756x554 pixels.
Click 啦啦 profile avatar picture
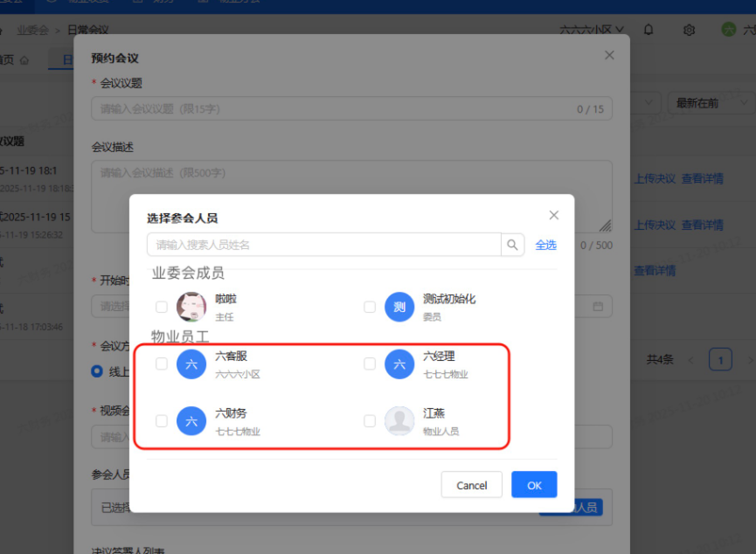[x=191, y=307]
